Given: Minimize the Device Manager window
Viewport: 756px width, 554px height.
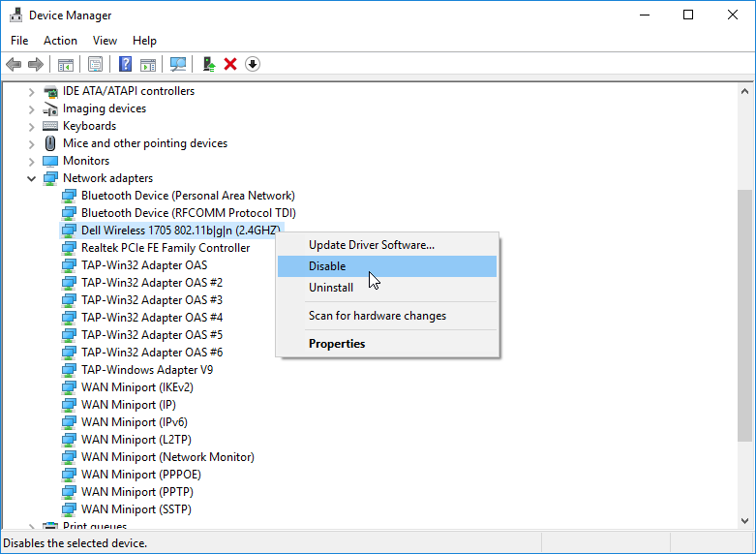Looking at the screenshot, I should pyautogui.click(x=645, y=15).
